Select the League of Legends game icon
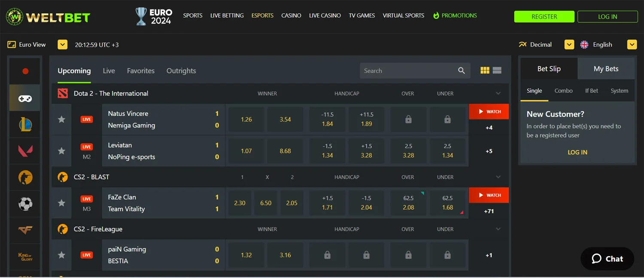Screen dimensions: 644x278 pyautogui.click(x=24, y=124)
